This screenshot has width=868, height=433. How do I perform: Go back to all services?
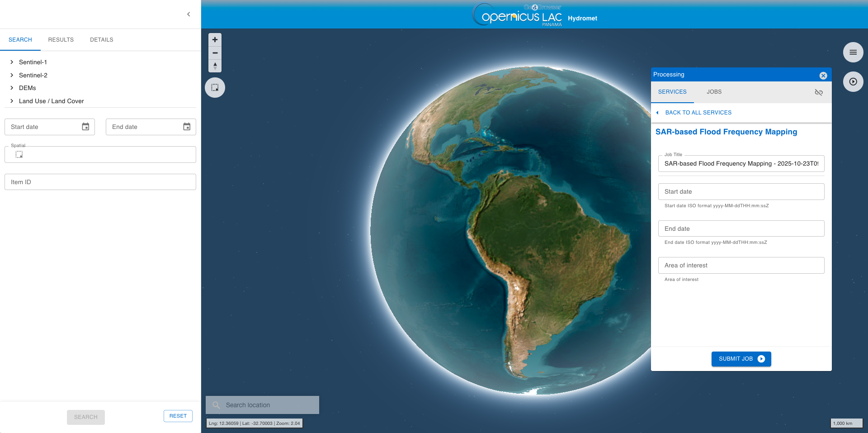coord(698,113)
